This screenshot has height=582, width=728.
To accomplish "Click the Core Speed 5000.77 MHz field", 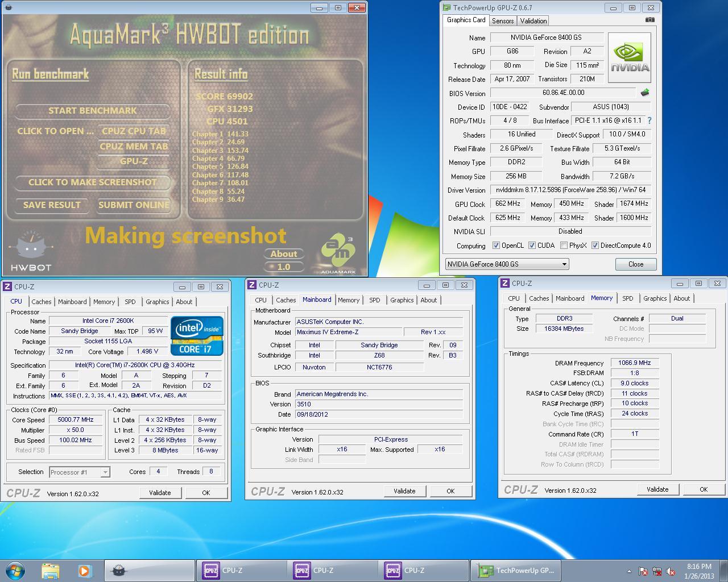I will [x=76, y=419].
